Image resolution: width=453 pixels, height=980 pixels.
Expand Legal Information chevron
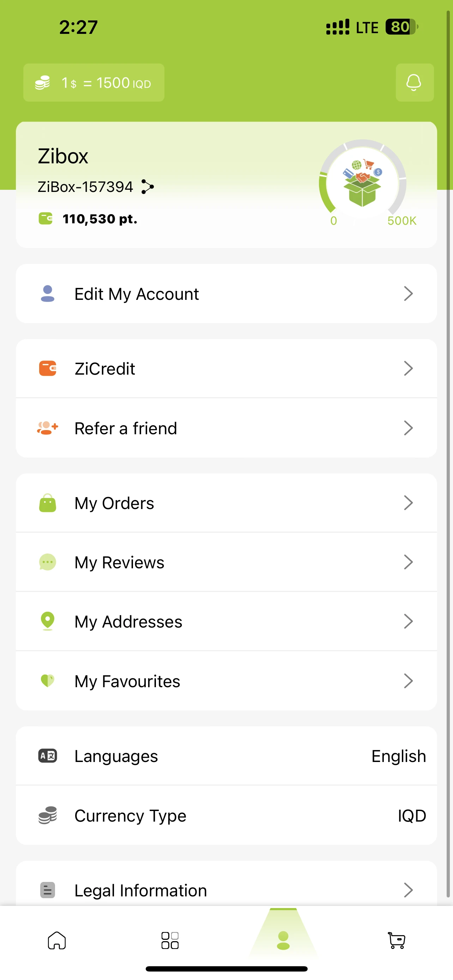[408, 890]
